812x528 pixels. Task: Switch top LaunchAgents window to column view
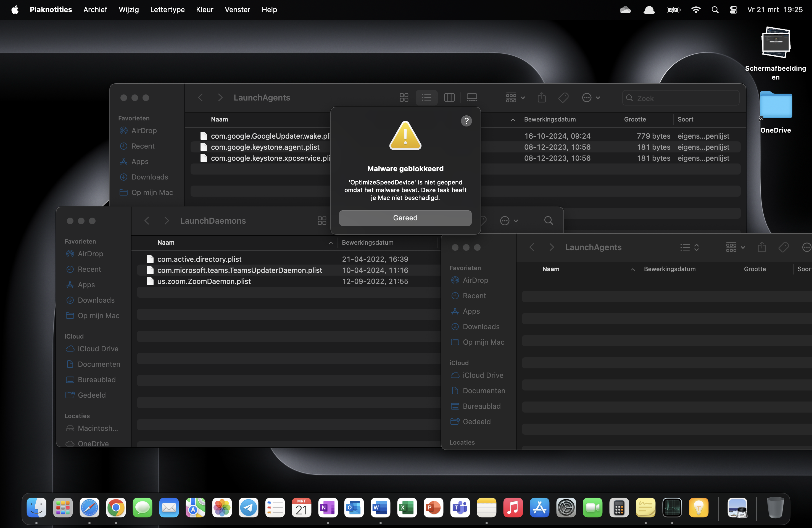click(449, 98)
